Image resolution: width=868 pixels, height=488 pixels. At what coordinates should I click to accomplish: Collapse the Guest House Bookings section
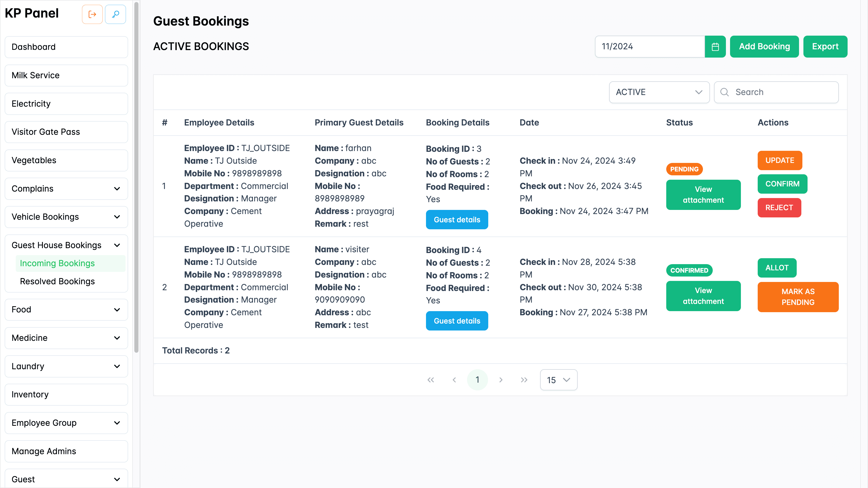117,245
